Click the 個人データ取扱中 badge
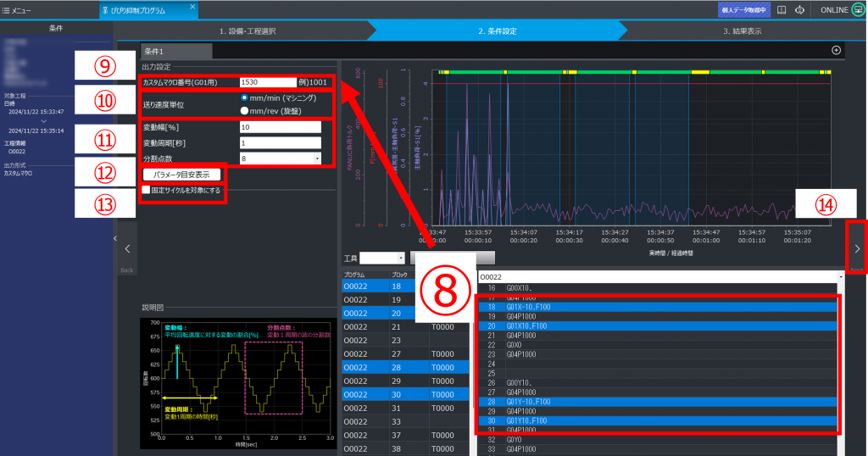 744,10
